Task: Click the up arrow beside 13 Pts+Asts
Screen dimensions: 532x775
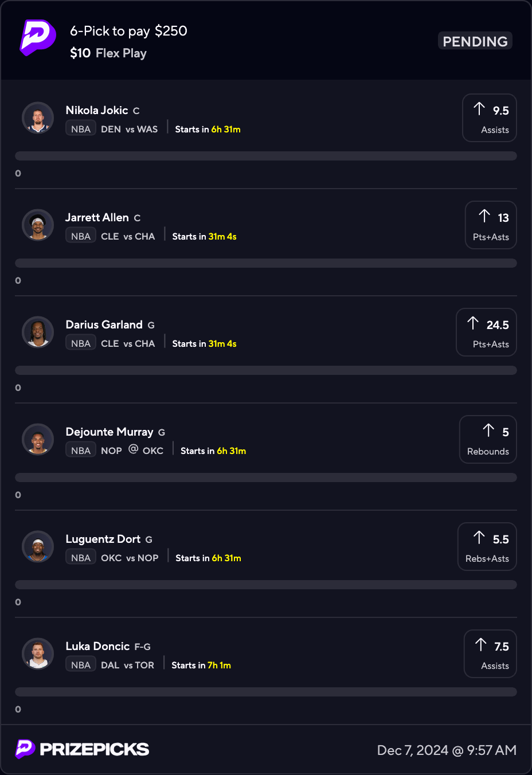Action: tap(484, 216)
